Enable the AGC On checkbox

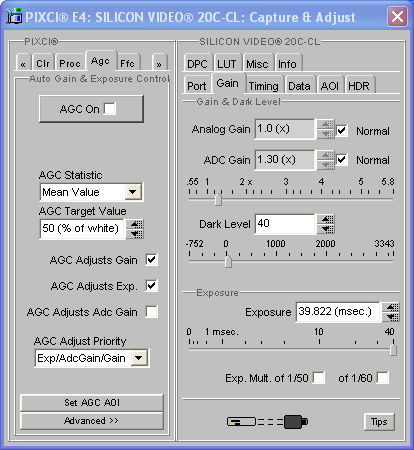tap(110, 109)
